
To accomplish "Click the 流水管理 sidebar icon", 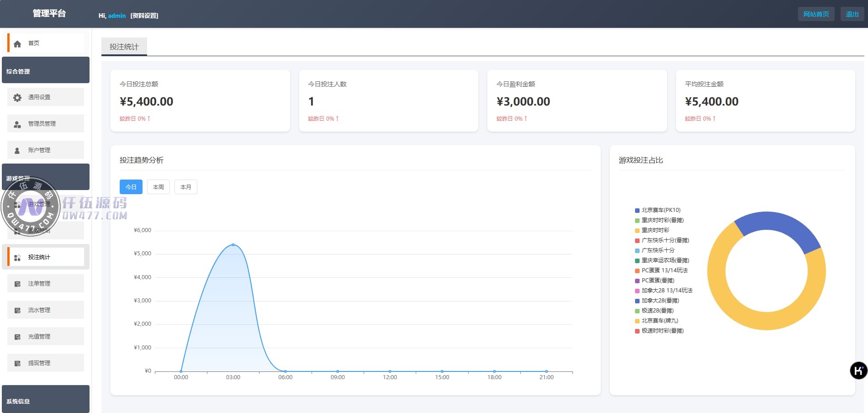I will click(17, 311).
